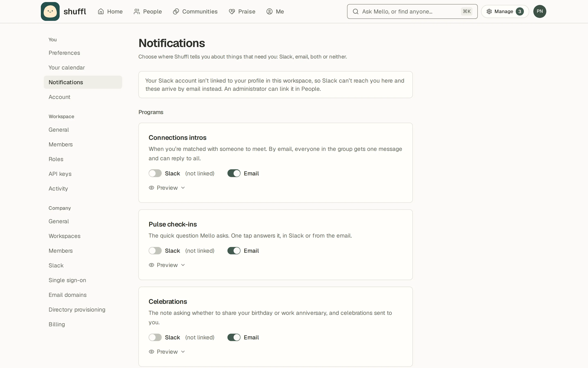Click the eye icon under Connections intros

click(151, 188)
